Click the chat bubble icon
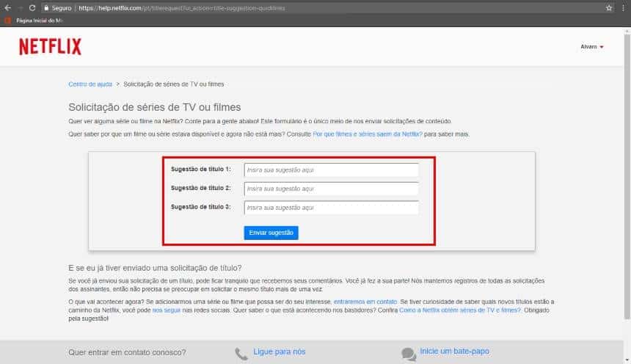The height and width of the screenshot is (364, 631). click(409, 354)
